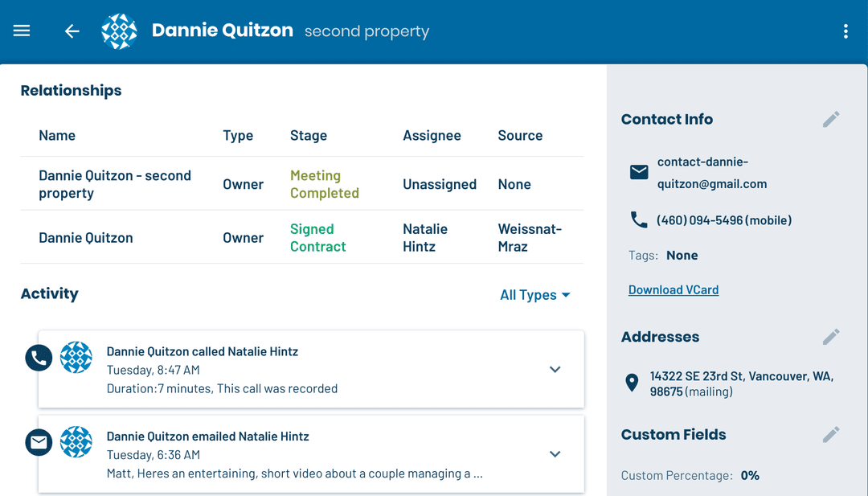Click the phone icon beside mobile number
Screen dimensions: 868x496
[x=639, y=219]
